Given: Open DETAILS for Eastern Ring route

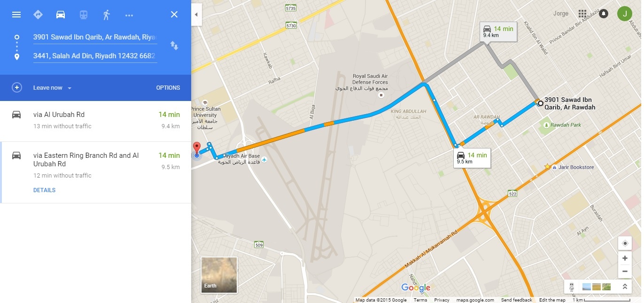Looking at the screenshot, I should tap(44, 190).
